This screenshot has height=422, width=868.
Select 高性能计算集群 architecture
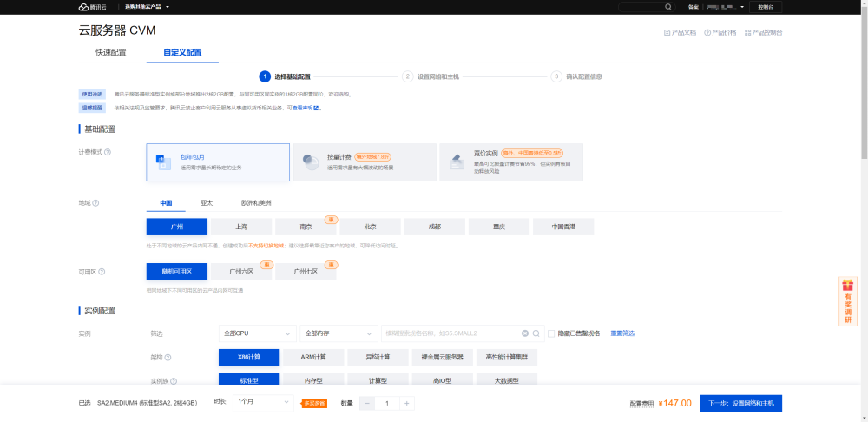pyautogui.click(x=507, y=357)
